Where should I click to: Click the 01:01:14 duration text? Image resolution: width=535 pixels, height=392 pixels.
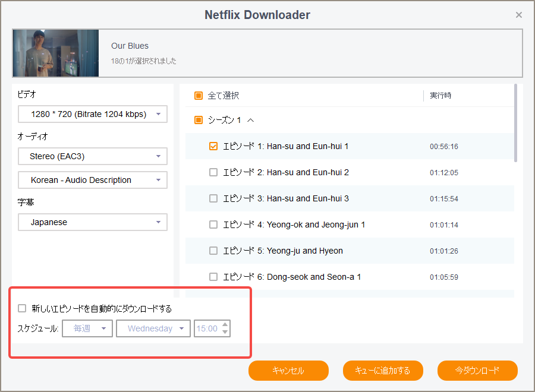(x=444, y=225)
